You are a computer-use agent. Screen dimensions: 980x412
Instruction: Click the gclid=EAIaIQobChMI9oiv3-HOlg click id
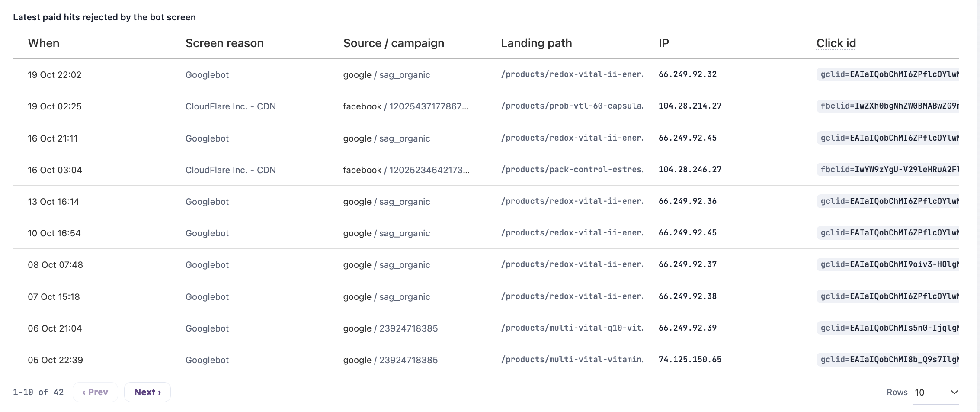(x=888, y=264)
